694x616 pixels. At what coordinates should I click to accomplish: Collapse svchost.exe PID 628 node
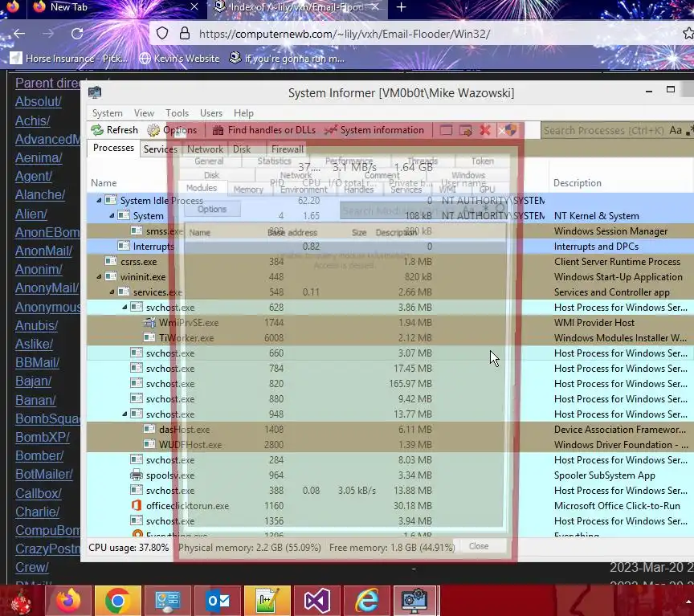[x=125, y=307]
